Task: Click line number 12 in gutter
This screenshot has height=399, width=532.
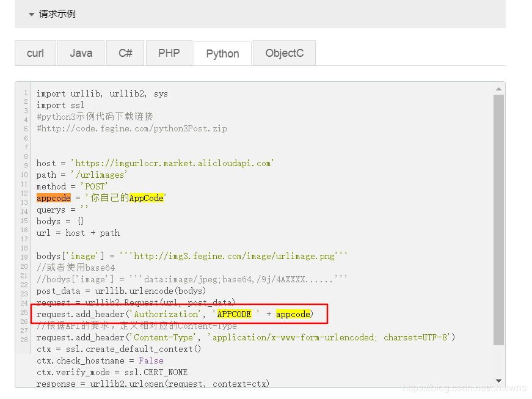Action: pyautogui.click(x=24, y=193)
